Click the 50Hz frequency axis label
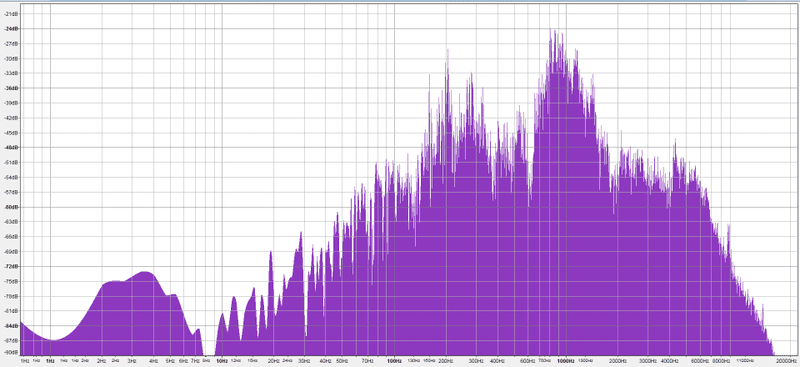 click(x=342, y=360)
